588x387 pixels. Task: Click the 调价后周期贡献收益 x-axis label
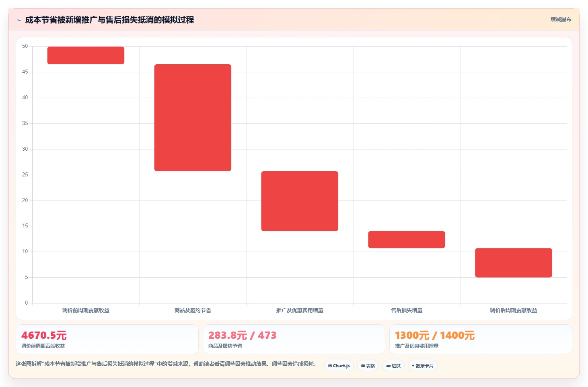coord(514,310)
